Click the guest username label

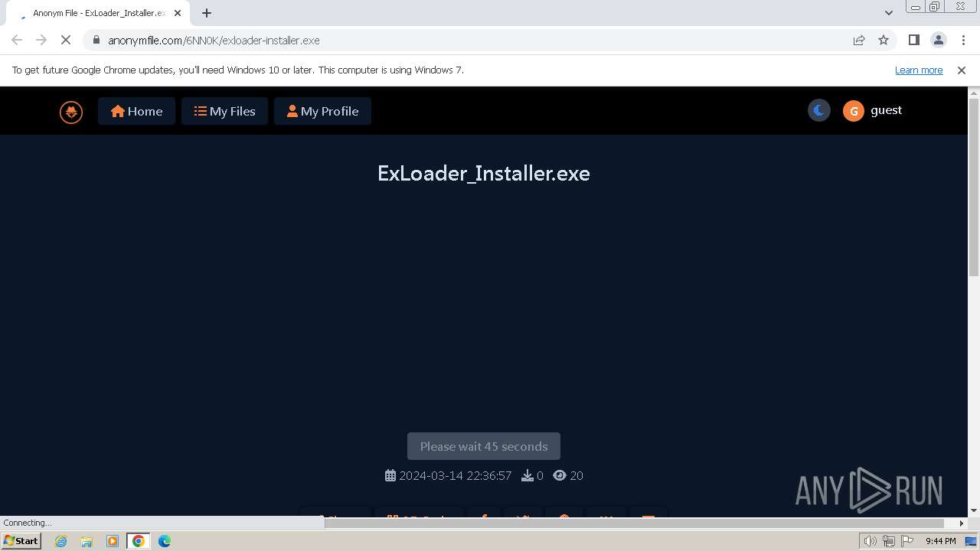[886, 110]
